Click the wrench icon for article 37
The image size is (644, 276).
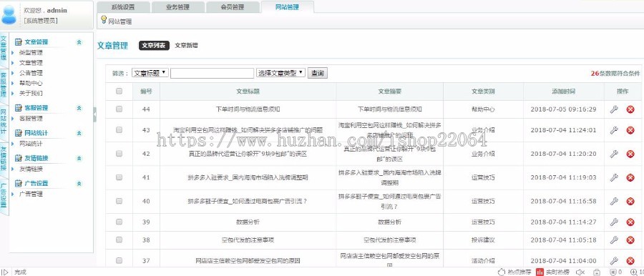click(614, 260)
